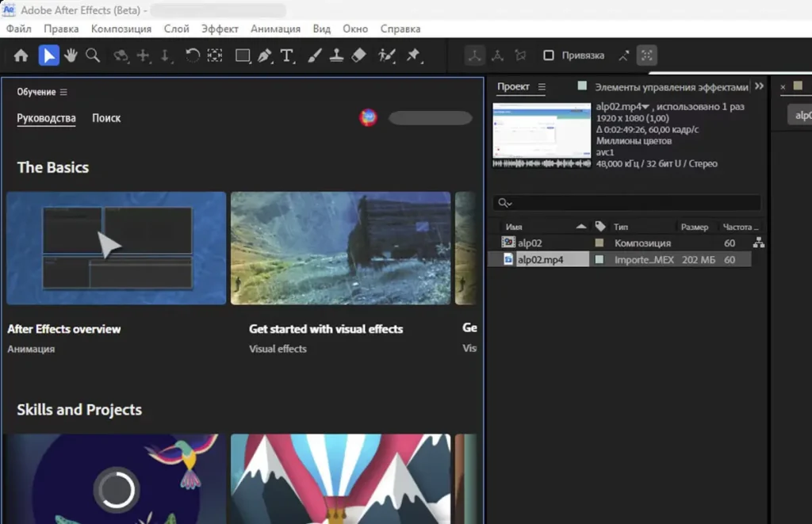812x524 pixels.
Task: Open the Обучение panel menu
Action: [63, 92]
